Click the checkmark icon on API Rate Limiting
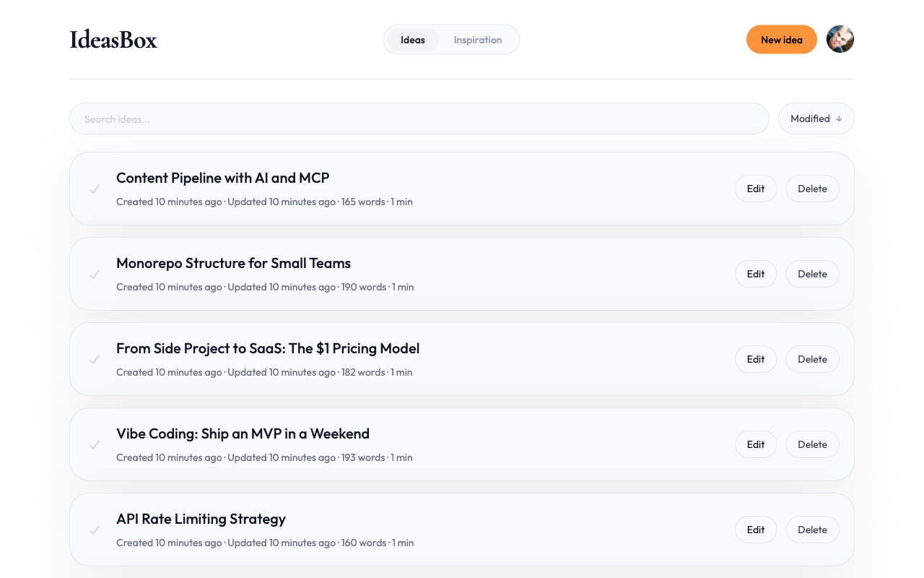The image size is (924, 578). click(95, 530)
